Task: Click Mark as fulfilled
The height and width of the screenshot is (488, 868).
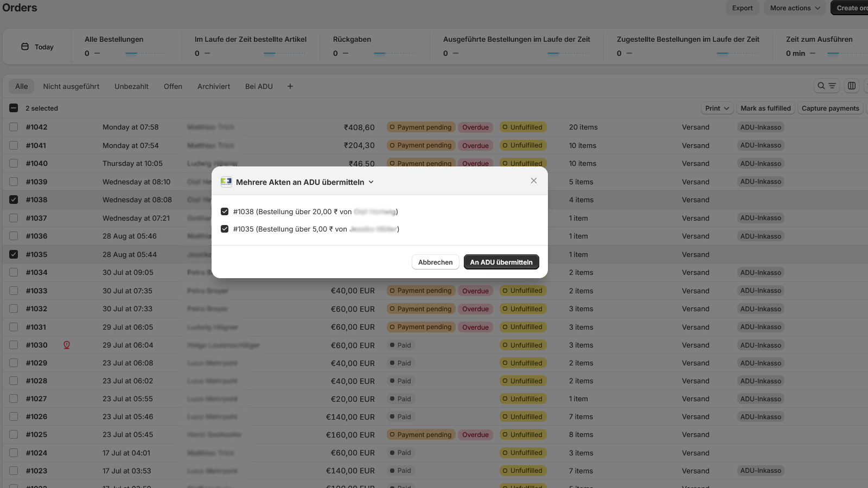Action: click(765, 108)
